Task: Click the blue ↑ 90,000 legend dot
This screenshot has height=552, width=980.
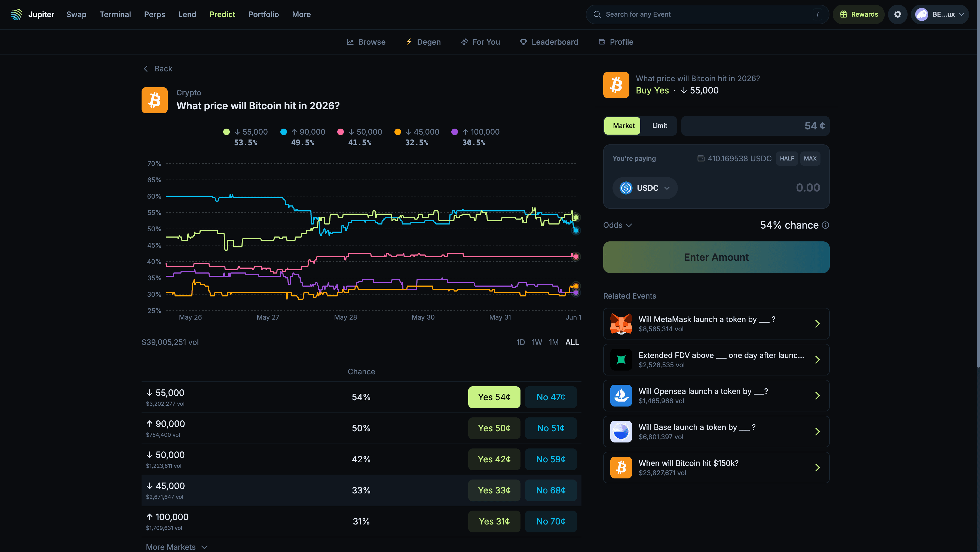Action: pos(283,132)
